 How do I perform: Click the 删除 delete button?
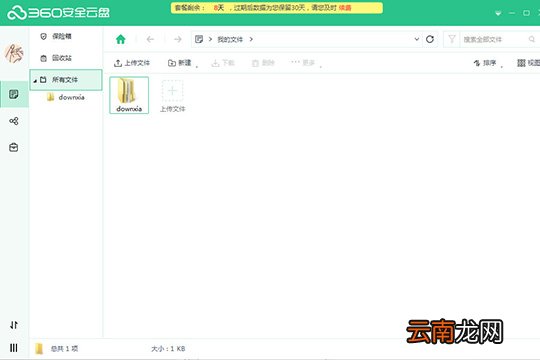(263, 63)
